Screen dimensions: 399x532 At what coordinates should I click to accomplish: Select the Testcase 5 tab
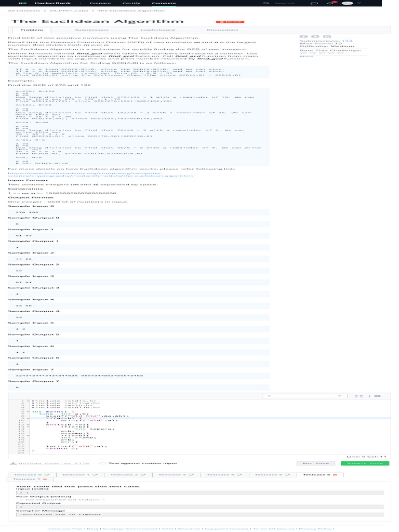273,475
